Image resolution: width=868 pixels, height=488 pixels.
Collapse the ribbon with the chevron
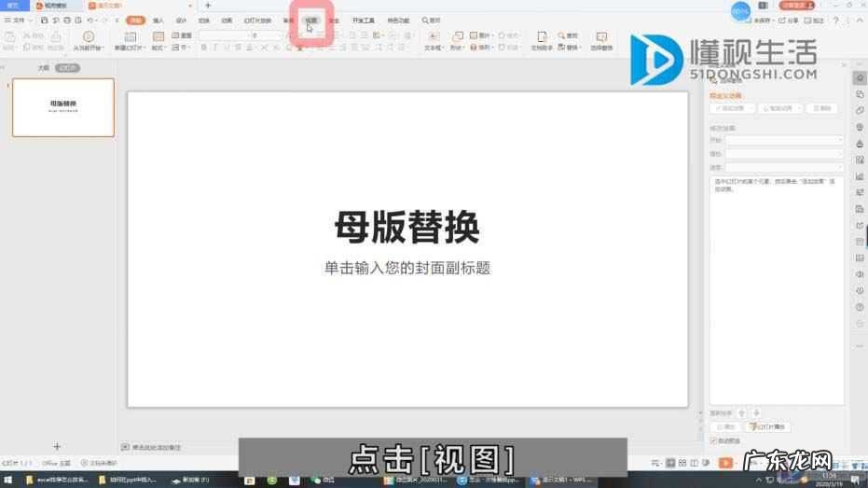coord(860,21)
